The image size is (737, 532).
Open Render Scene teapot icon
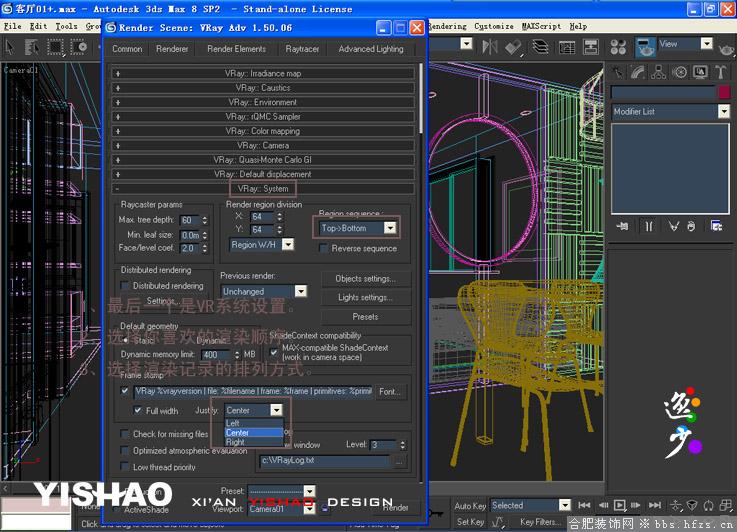645,47
